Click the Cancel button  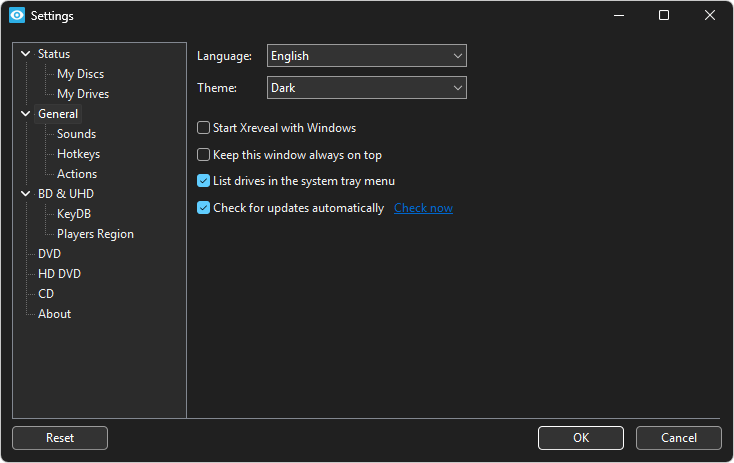pyautogui.click(x=679, y=438)
